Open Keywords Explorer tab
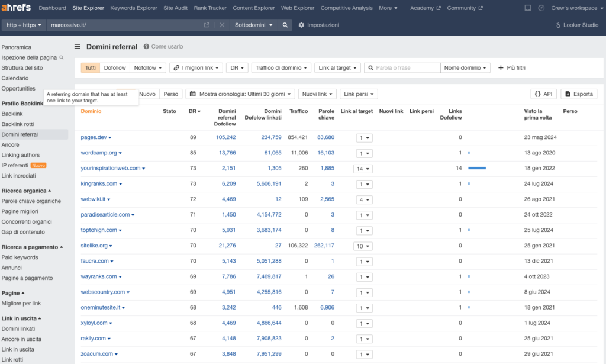The width and height of the screenshot is (606, 364). tap(134, 8)
